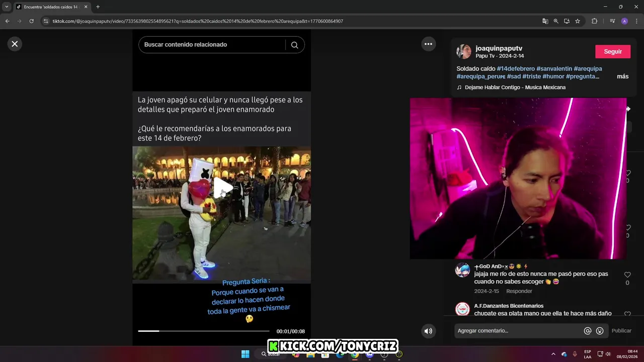This screenshot has height=362, width=644.
Task: Open A.F.Danzantes Bicentenarios commenter avatar
Action: coord(462,309)
